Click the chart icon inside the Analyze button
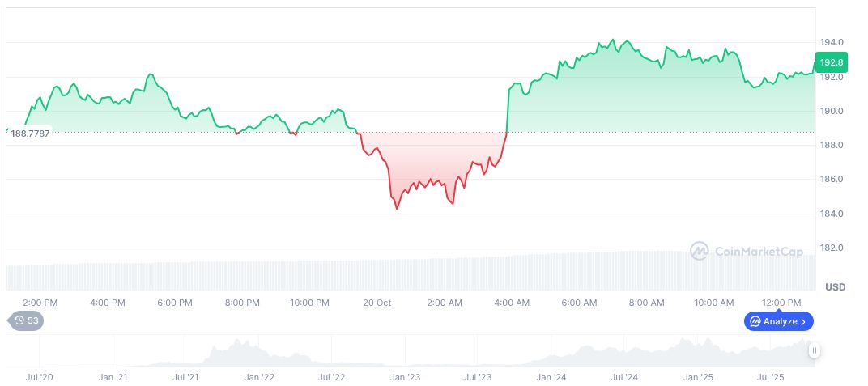The image size is (868, 386). click(754, 321)
